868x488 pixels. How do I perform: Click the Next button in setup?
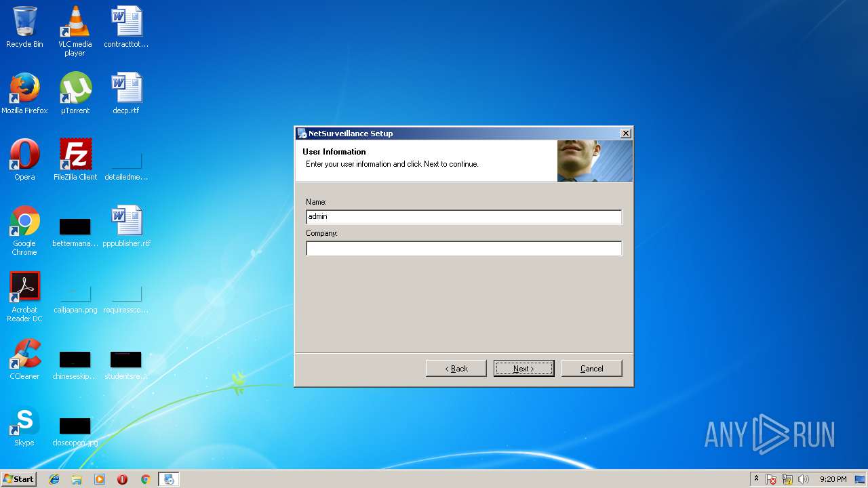click(524, 368)
